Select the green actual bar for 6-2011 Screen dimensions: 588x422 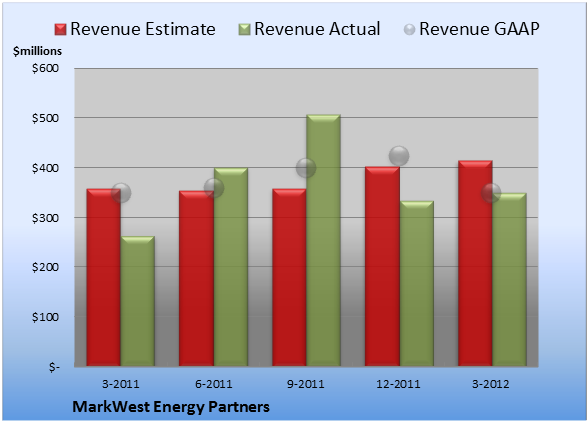(231, 267)
